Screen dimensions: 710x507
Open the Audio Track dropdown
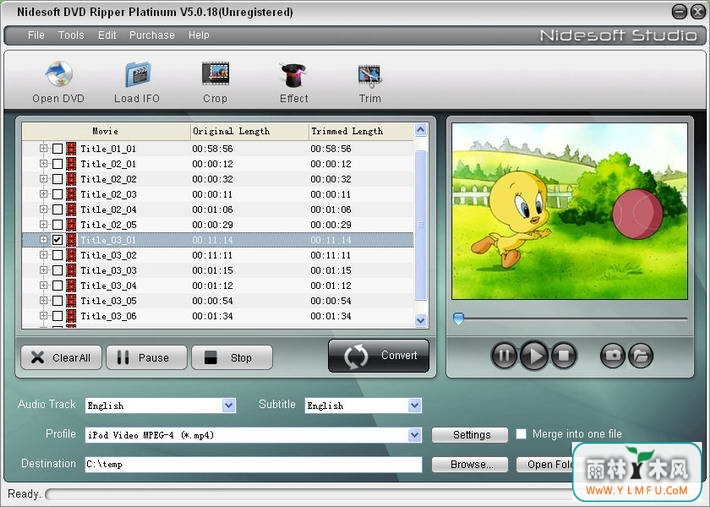pyautogui.click(x=229, y=405)
